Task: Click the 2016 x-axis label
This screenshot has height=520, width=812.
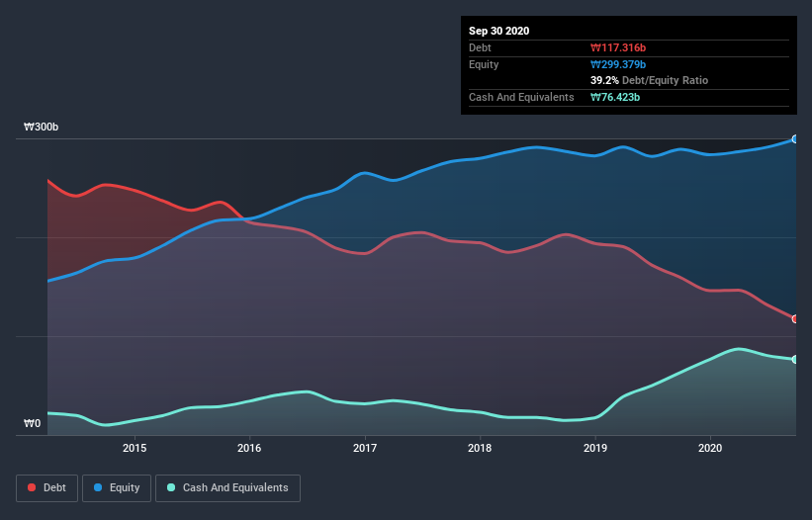Action: pyautogui.click(x=249, y=448)
